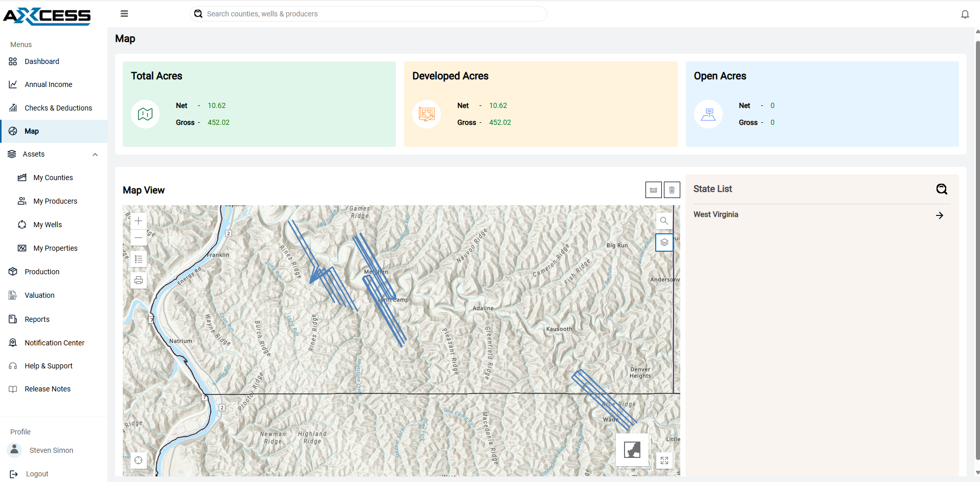Click the trash icon in Map View toolbar
The image size is (980, 482).
672,190
